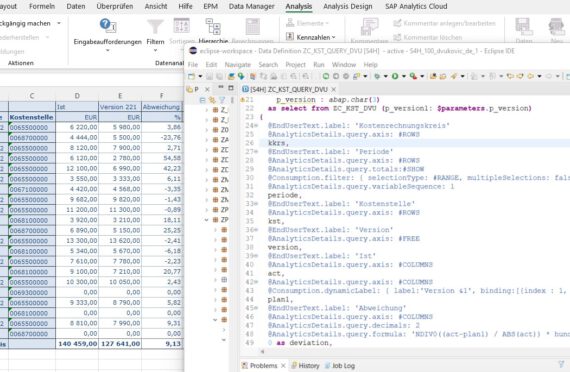The width and height of the screenshot is (570, 372).
Task: Collapse the code fold at line 39
Action: coord(256,256)
